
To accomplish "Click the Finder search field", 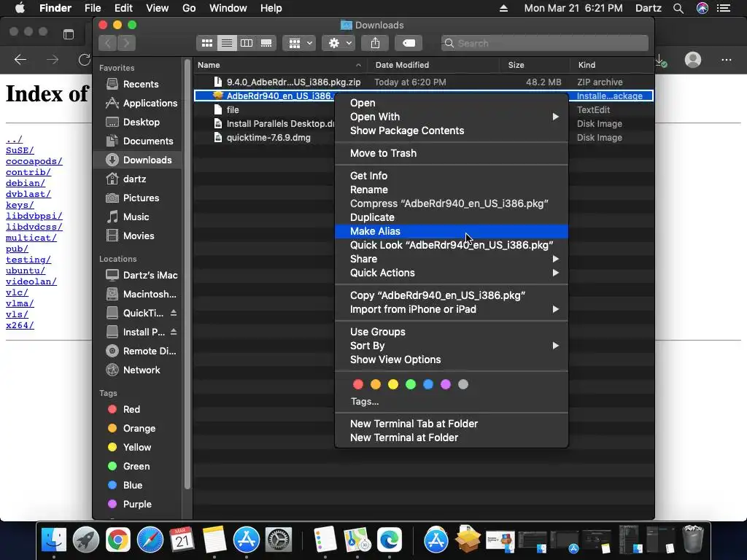I will (x=544, y=43).
